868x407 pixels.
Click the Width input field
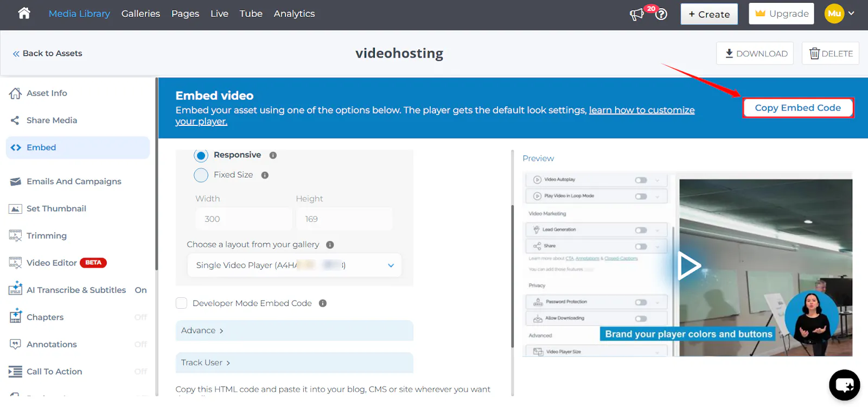click(x=244, y=219)
